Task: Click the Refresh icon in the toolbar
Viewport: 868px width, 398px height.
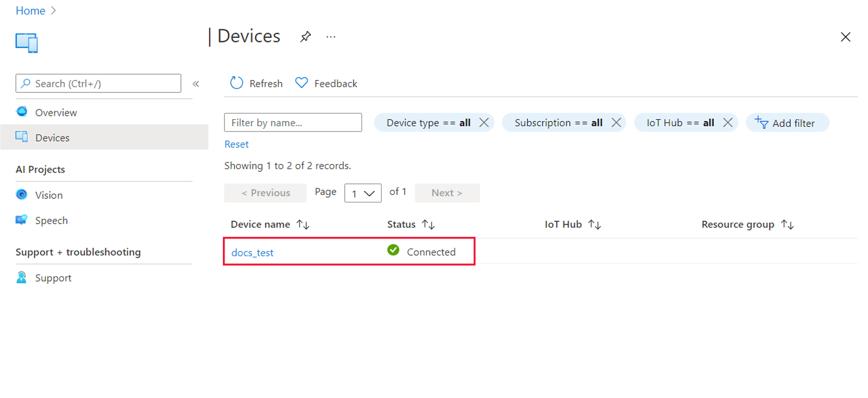Action: click(x=237, y=83)
